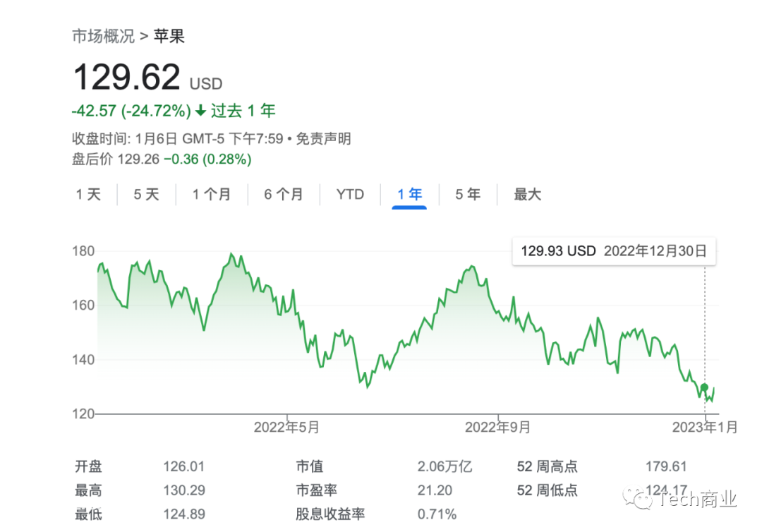Click the 120 y-axis label
The image size is (762, 532).
(x=83, y=414)
